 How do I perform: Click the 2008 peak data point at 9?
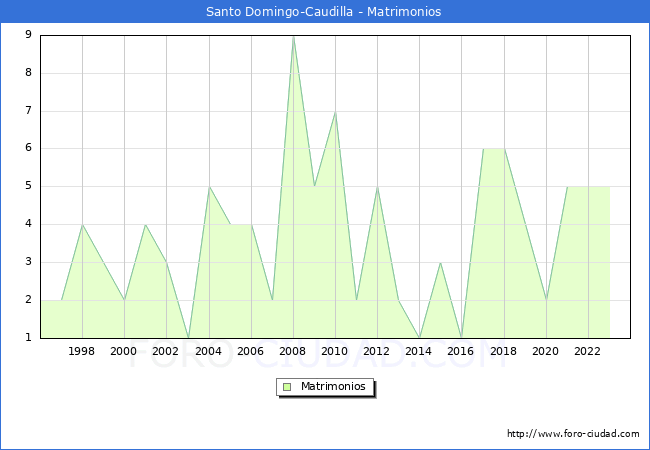[293, 36]
